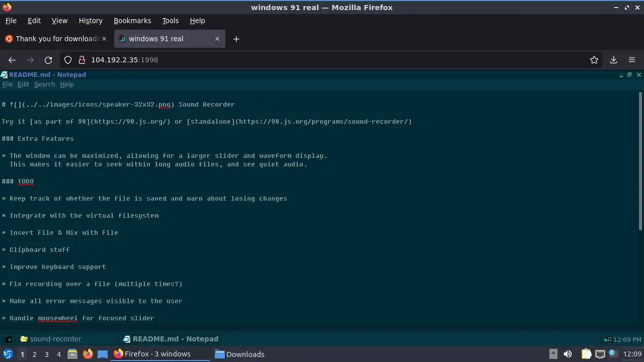Image resolution: width=644 pixels, height=362 pixels.
Task: Minimize the Notepad window
Action: click(621, 74)
